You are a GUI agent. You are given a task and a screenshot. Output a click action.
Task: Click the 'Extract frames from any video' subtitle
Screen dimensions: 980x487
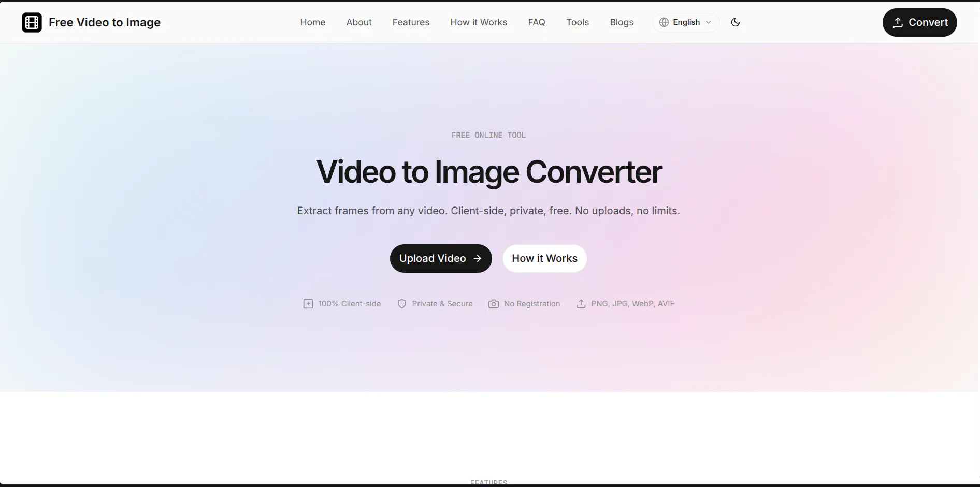click(488, 211)
